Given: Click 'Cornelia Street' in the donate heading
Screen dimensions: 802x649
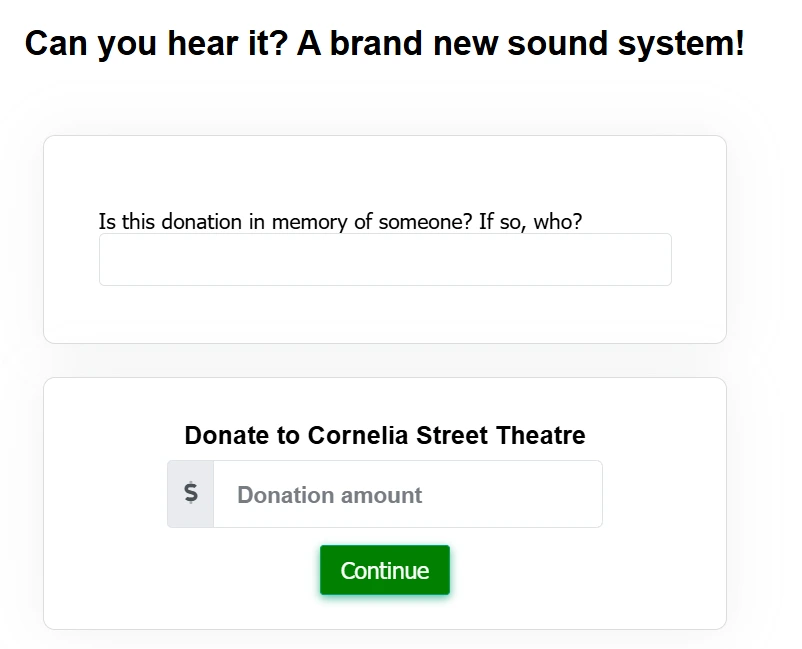Looking at the screenshot, I should (x=398, y=436).
